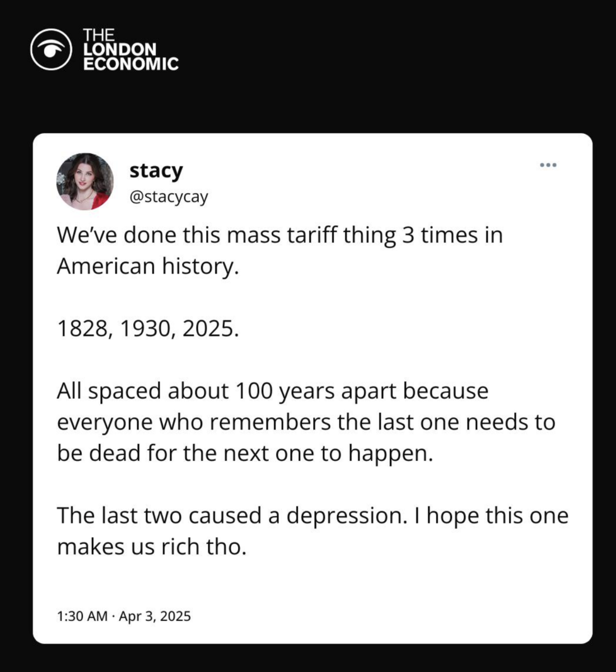This screenshot has height=672, width=616.
Task: Click the text "makes us rich tho."
Action: click(x=152, y=547)
